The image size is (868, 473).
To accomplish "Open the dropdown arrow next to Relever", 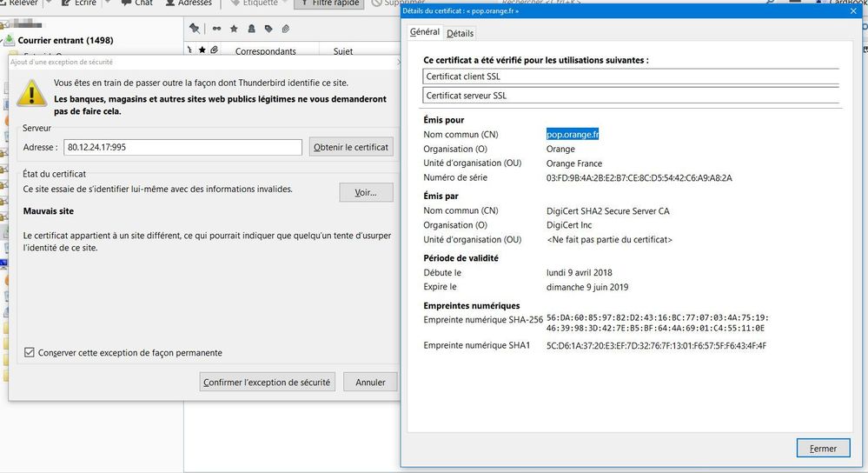I will click(48, 3).
